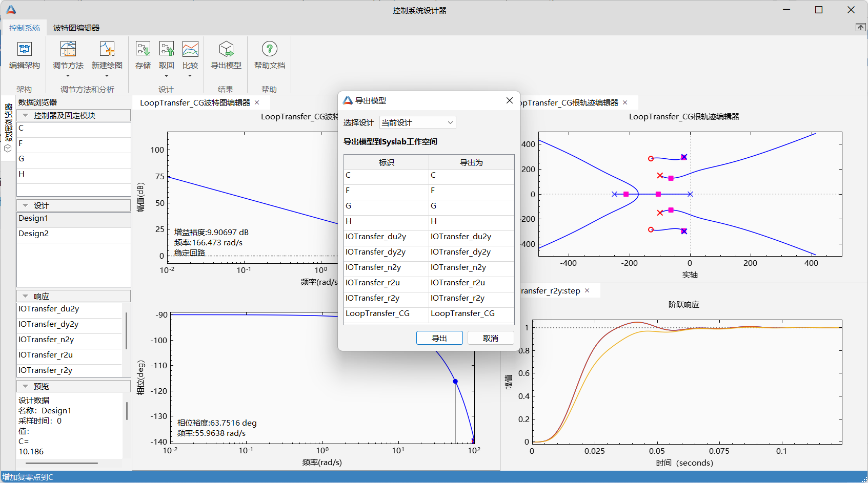Open 比较 dropdown arrow
Viewport: 868px width, 483px height.
tap(190, 76)
